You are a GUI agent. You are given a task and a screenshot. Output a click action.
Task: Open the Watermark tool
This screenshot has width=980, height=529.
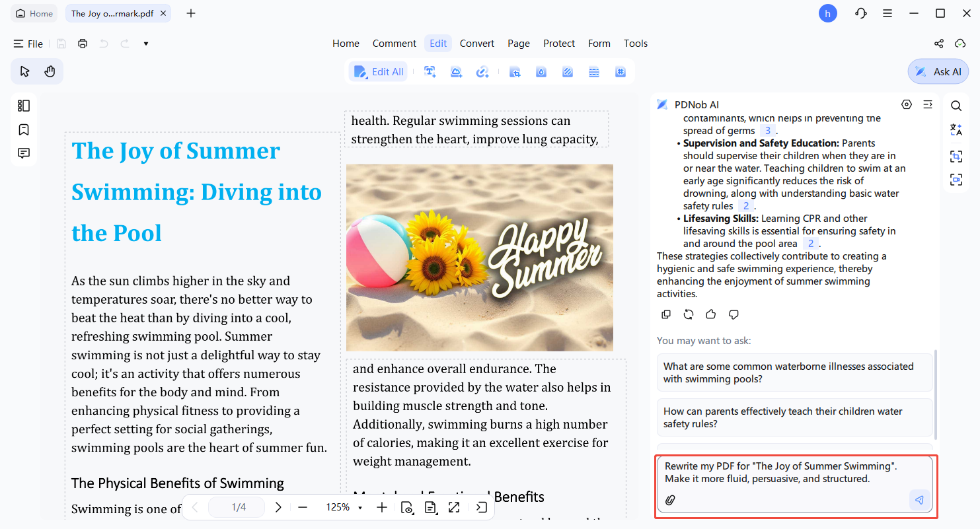[541, 71]
